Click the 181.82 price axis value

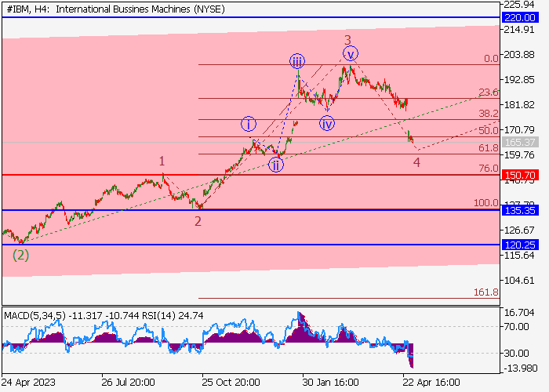(x=519, y=104)
